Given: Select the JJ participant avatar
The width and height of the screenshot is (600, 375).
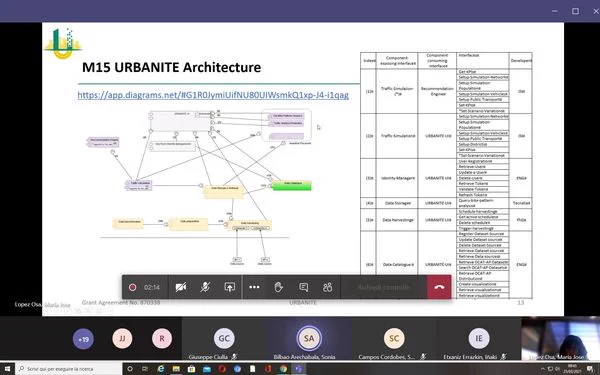Looking at the screenshot, I should click(122, 339).
